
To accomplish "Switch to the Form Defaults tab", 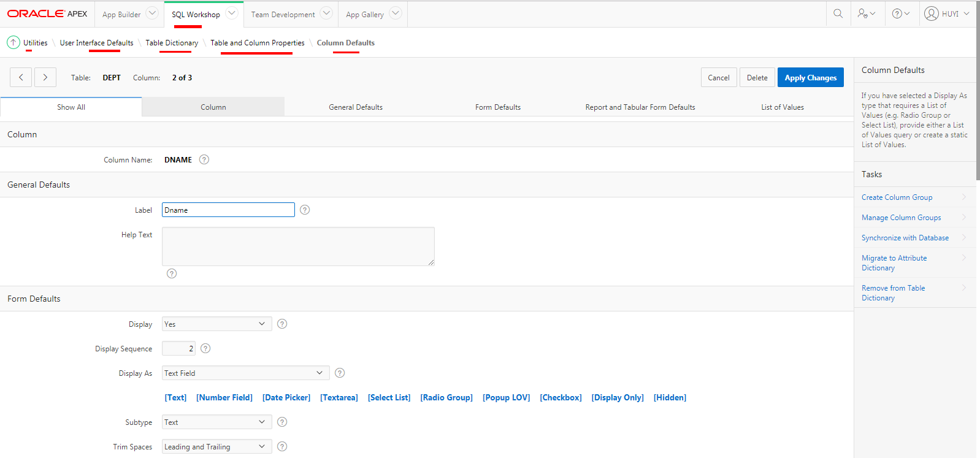I will coord(497,107).
